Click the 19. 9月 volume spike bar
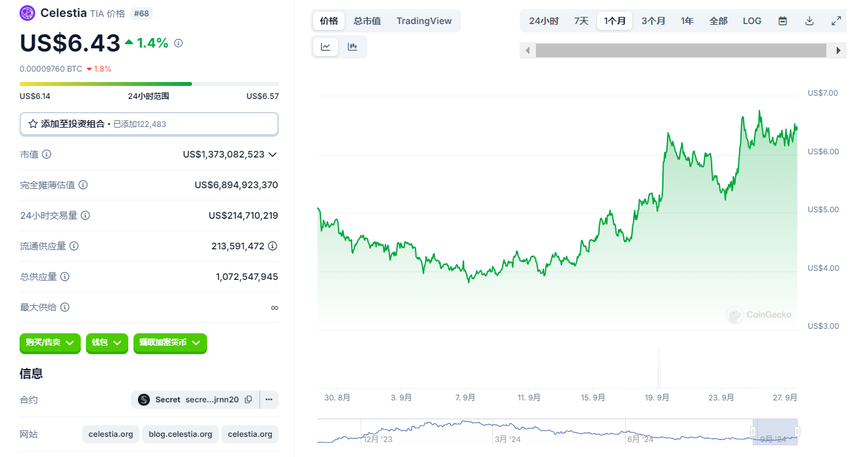Image resolution: width=868 pixels, height=457 pixels. coord(659,368)
